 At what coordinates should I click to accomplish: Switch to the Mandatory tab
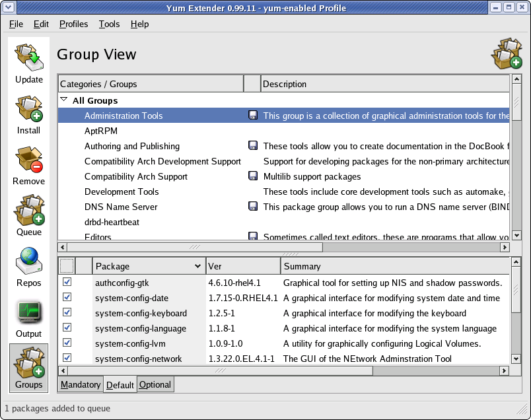(x=81, y=384)
